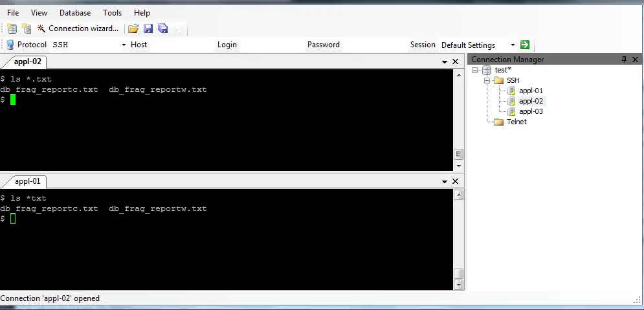Open the Tools menu
Screen dimensions: 644x310
coord(112,13)
